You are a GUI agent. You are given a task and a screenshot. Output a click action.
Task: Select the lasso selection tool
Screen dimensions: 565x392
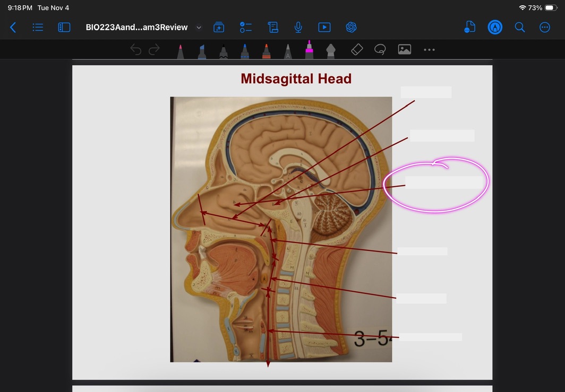380,50
